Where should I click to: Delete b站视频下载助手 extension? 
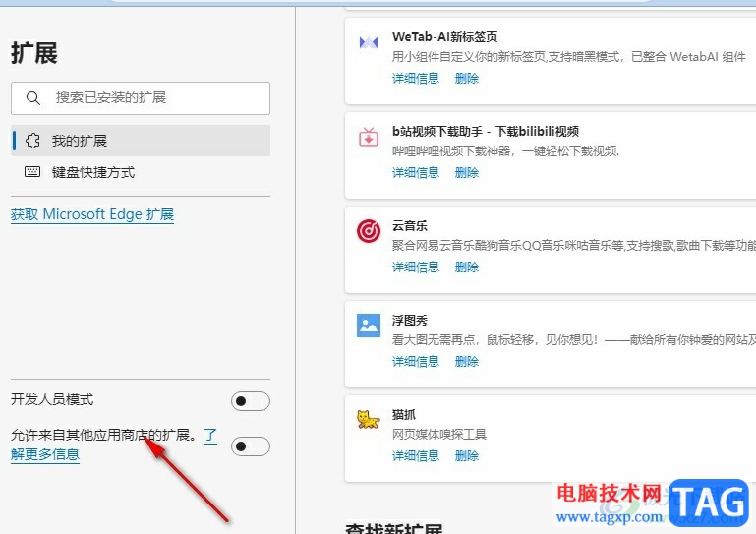[x=467, y=173]
